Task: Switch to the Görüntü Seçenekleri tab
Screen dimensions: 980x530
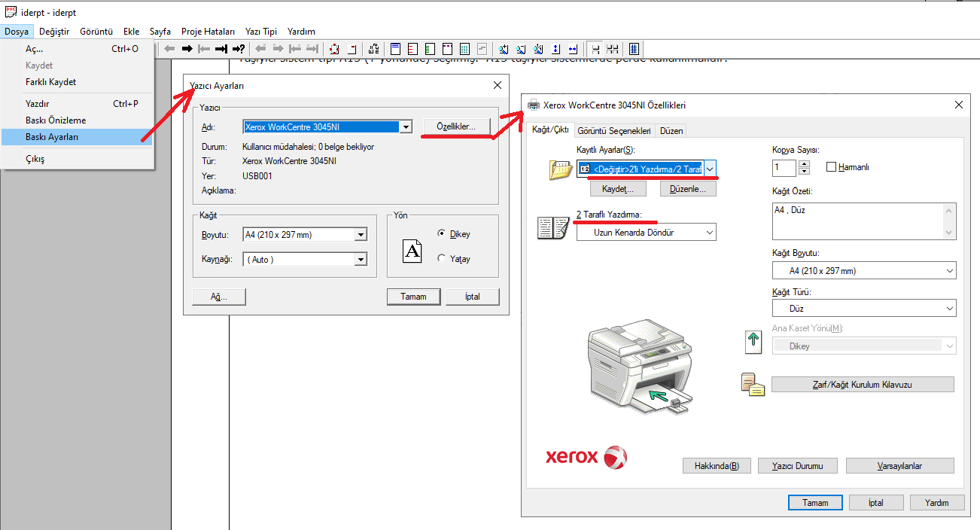Action: tap(614, 131)
